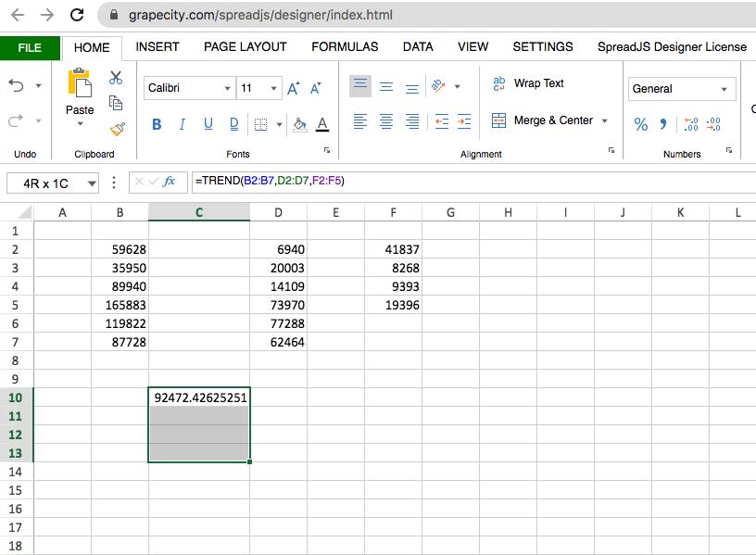The height and width of the screenshot is (555, 756).
Task: Apply percent style to the selection
Action: click(640, 124)
